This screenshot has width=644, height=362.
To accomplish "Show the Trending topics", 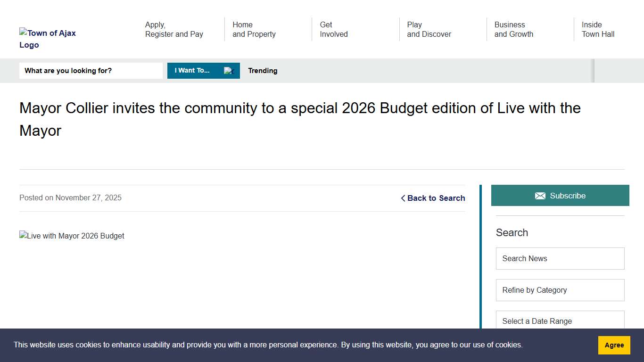I will [x=263, y=71].
